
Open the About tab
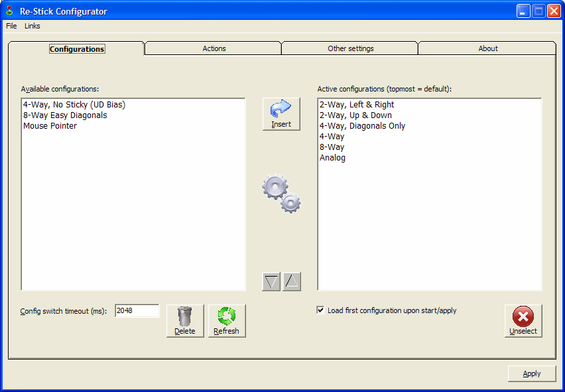(x=487, y=48)
